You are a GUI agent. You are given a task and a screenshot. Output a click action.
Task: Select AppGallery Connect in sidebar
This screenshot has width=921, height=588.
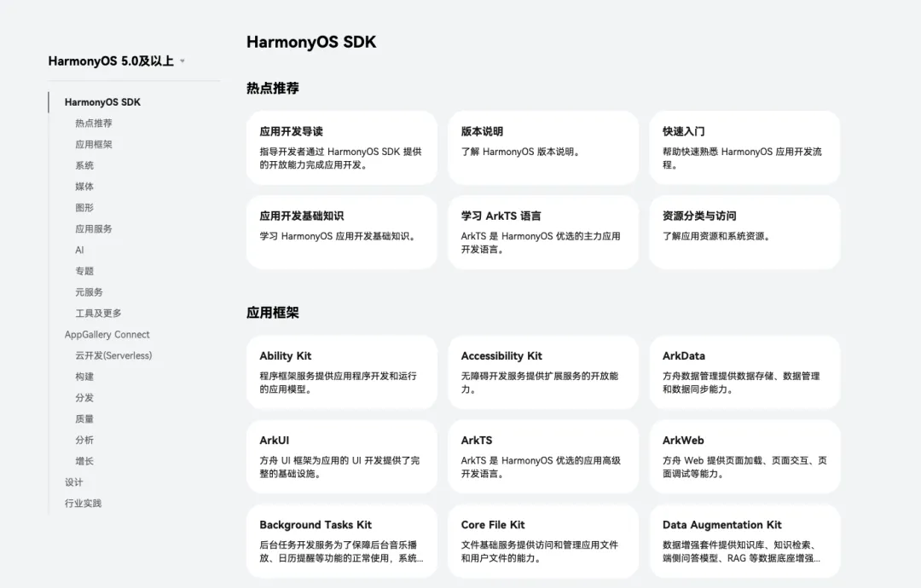click(107, 335)
